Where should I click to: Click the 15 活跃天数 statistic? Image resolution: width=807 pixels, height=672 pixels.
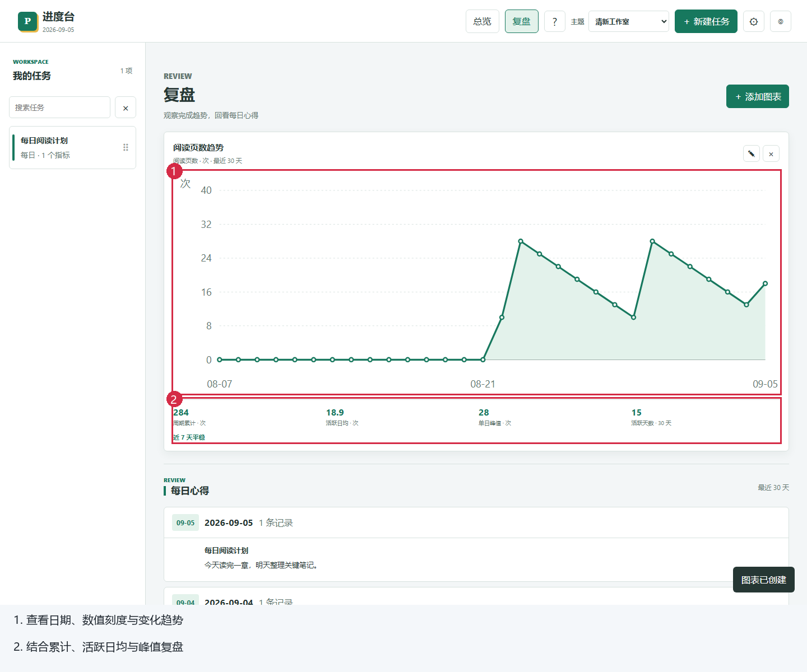[x=651, y=417]
